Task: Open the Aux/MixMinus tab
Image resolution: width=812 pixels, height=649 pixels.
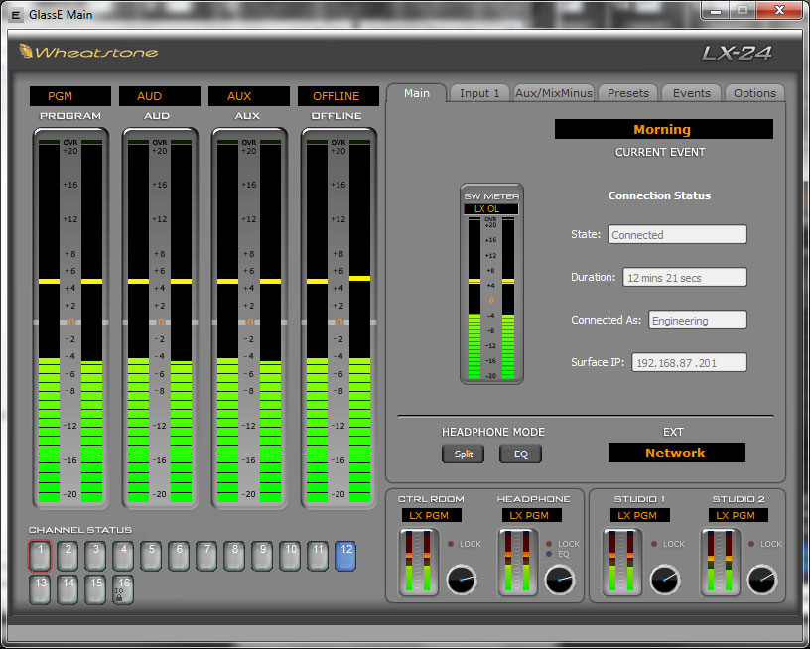Action: (554, 93)
